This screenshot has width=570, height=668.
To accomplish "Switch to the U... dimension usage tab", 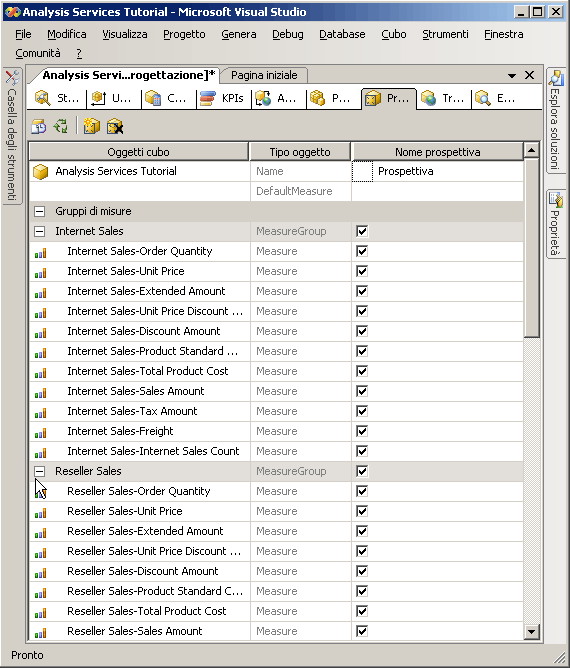I will tap(112, 98).
